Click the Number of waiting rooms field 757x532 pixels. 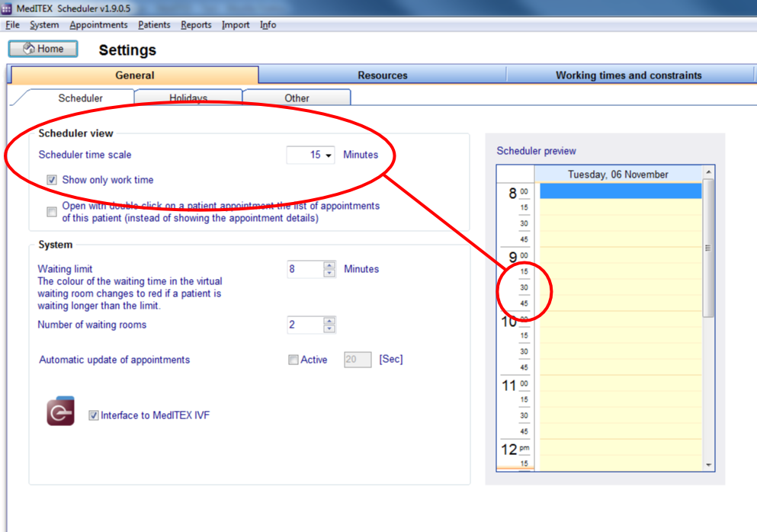305,325
